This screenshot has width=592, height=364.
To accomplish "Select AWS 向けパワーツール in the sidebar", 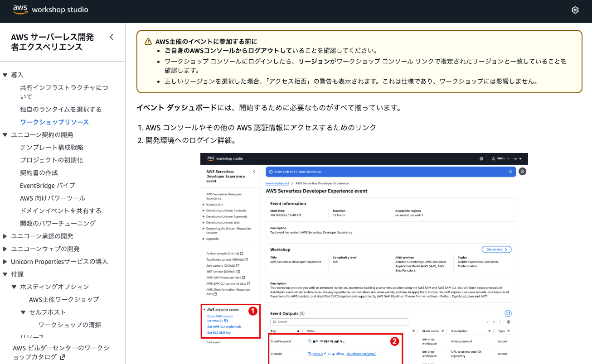I will click(53, 198).
